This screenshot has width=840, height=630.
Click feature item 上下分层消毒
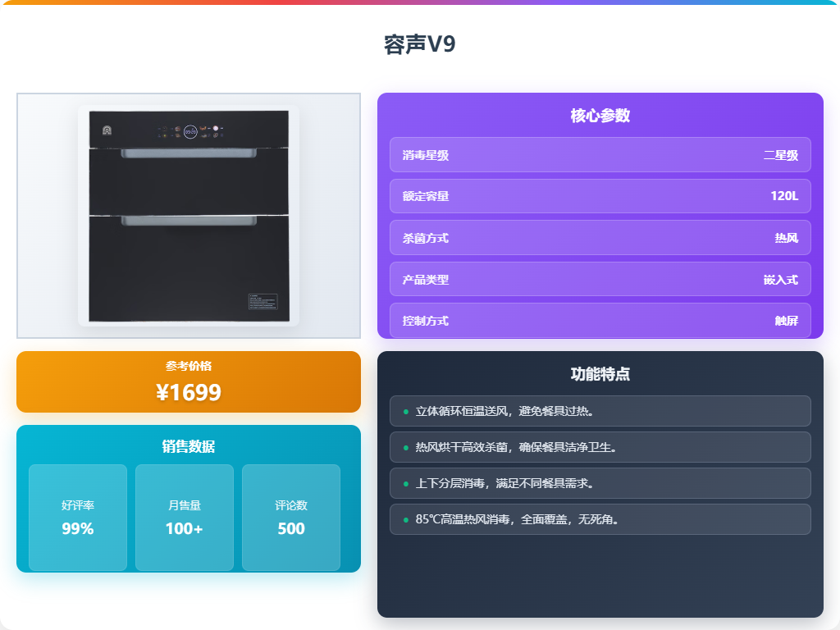click(600, 483)
